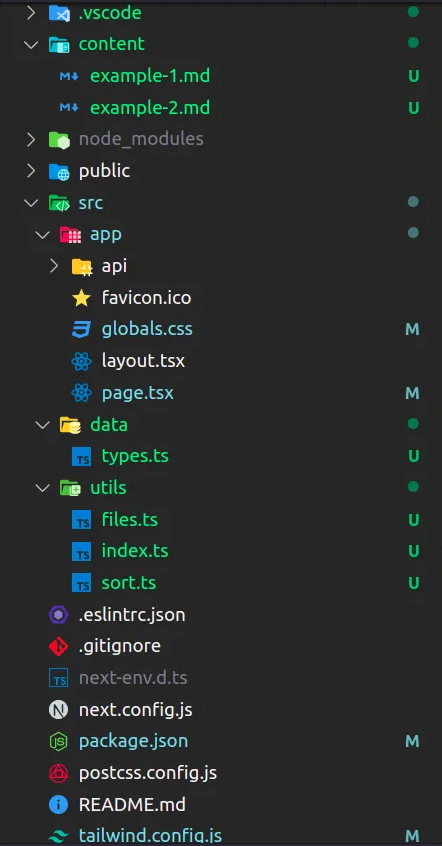
Task: Open types.ts in data folder
Action: 135,456
